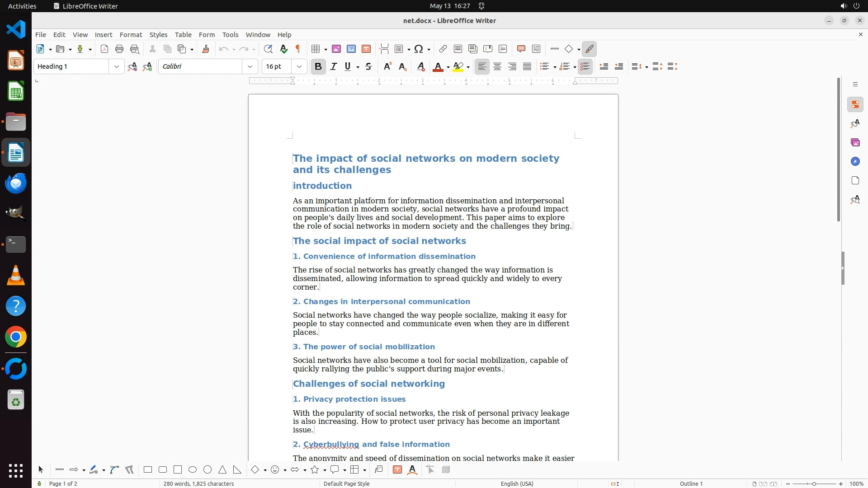Toggle Italic formatting button
Screen dimensions: 868x488
click(334, 67)
